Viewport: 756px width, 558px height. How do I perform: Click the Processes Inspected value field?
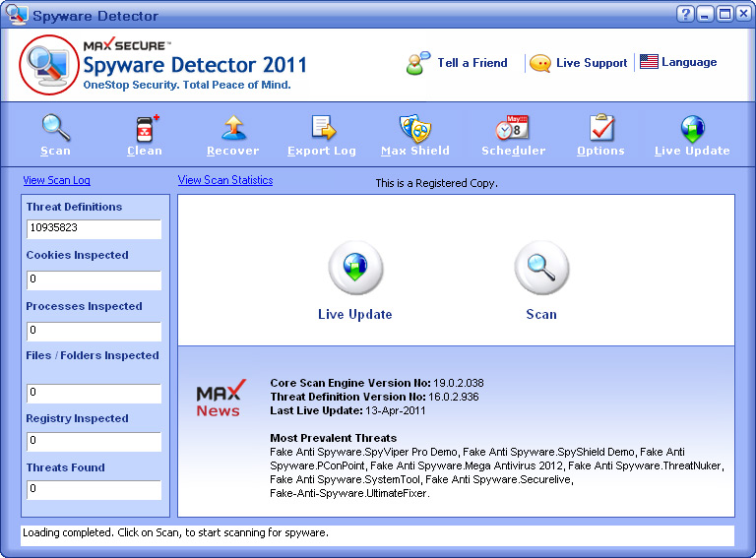pos(94,332)
